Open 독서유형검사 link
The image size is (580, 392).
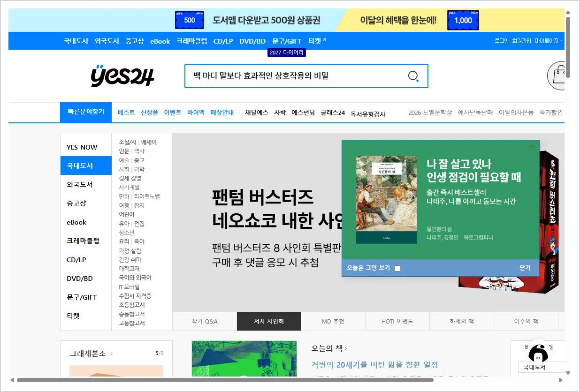pos(368,113)
